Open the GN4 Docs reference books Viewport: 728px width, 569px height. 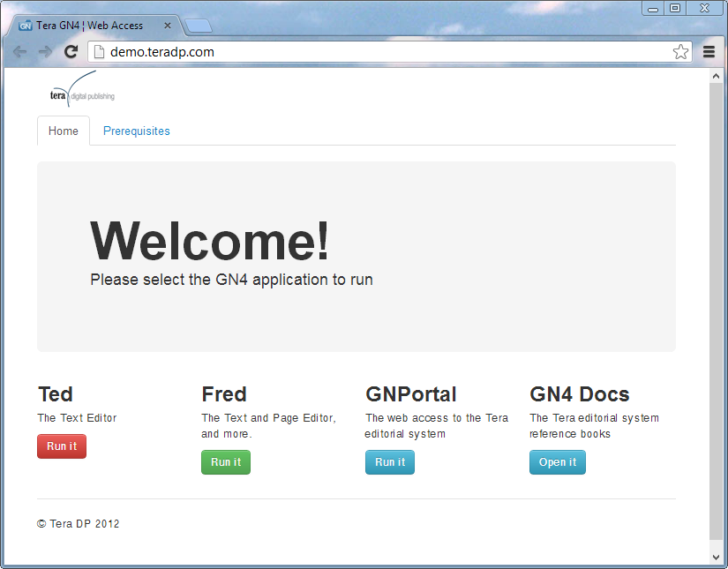558,462
